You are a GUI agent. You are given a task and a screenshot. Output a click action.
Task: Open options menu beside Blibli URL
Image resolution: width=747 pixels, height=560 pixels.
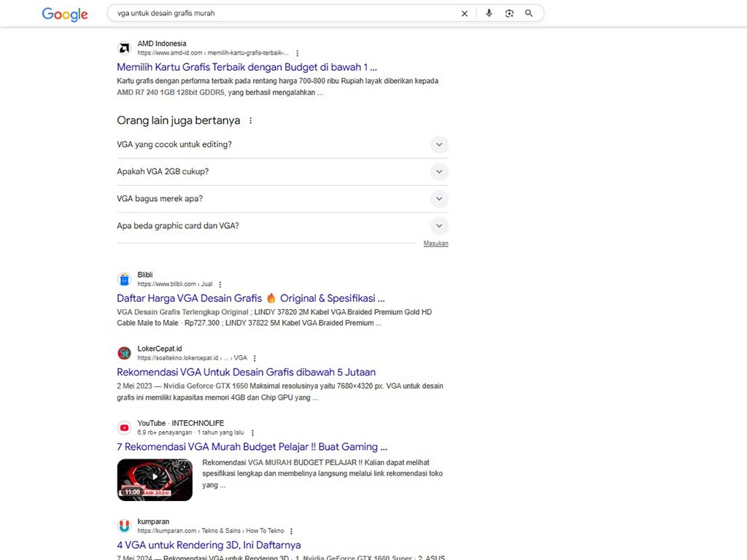220,284
